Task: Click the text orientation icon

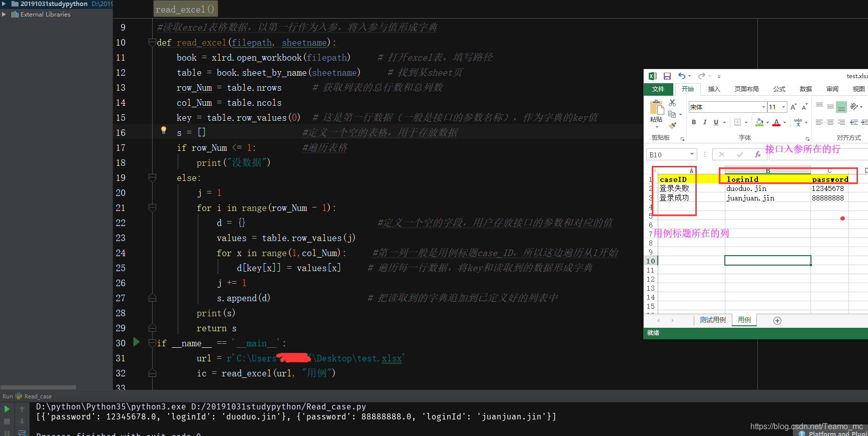Action: click(853, 106)
